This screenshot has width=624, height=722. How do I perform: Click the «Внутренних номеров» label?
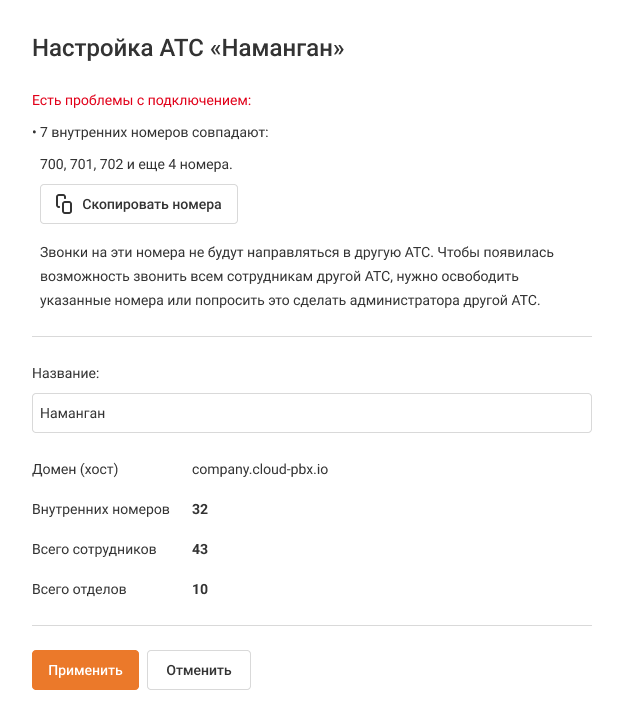[101, 509]
